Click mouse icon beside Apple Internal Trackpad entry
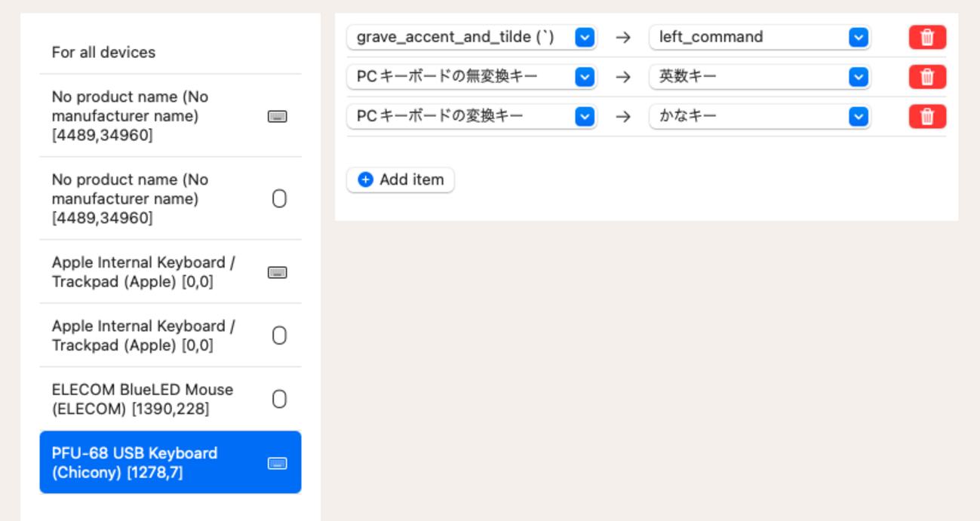The image size is (980, 521). click(279, 336)
